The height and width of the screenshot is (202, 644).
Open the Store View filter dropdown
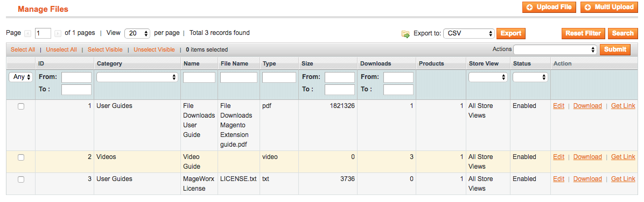coord(487,77)
